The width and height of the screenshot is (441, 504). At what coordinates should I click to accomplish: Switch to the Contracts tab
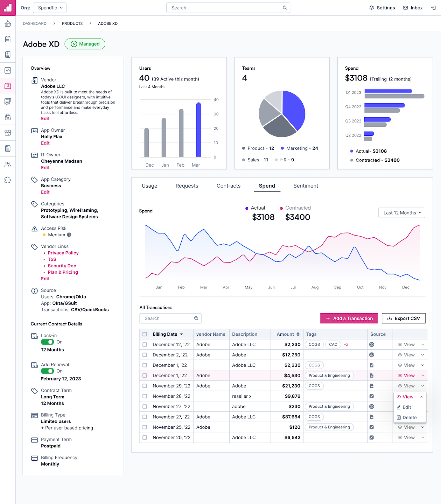point(229,186)
